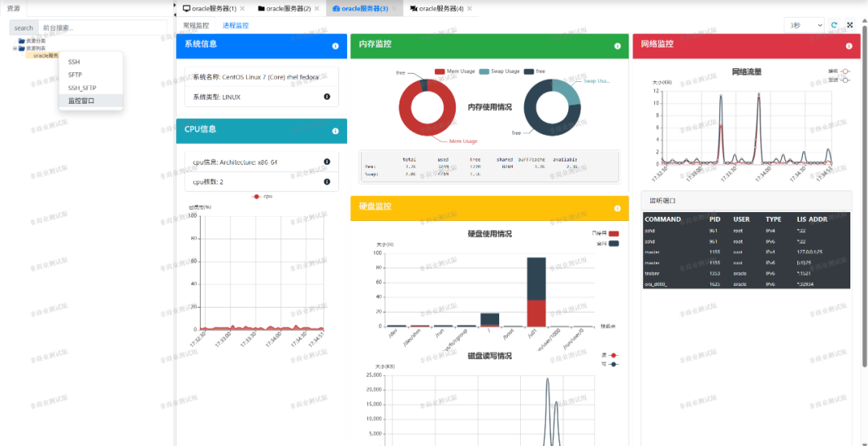Collapse the 资源列表 tree node
The width and height of the screenshot is (868, 446).
15,48
